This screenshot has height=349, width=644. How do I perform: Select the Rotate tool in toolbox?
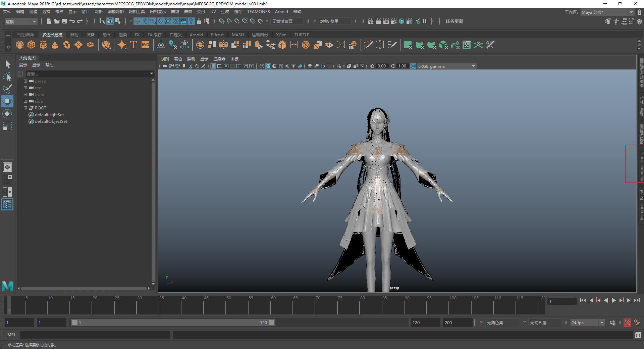tap(7, 114)
